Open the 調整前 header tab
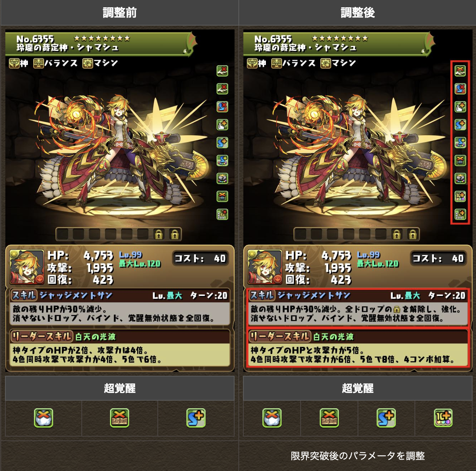This screenshot has width=476, height=471. pos(119,13)
